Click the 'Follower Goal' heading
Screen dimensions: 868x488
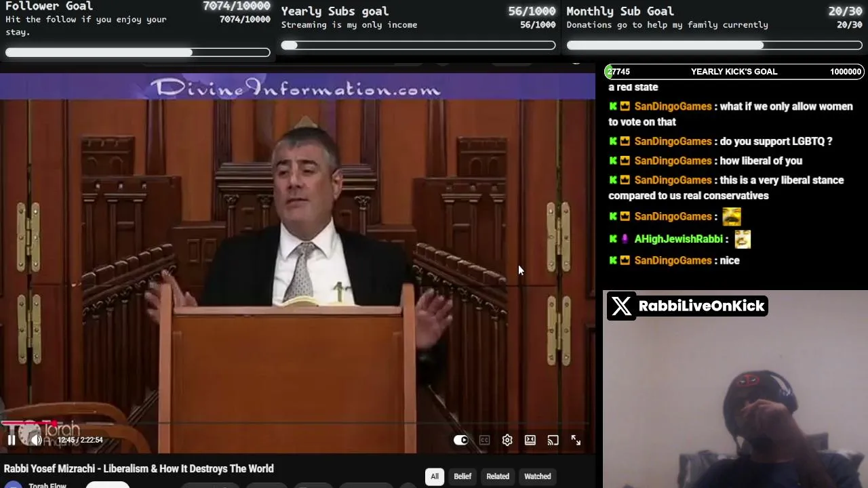pyautogui.click(x=49, y=6)
